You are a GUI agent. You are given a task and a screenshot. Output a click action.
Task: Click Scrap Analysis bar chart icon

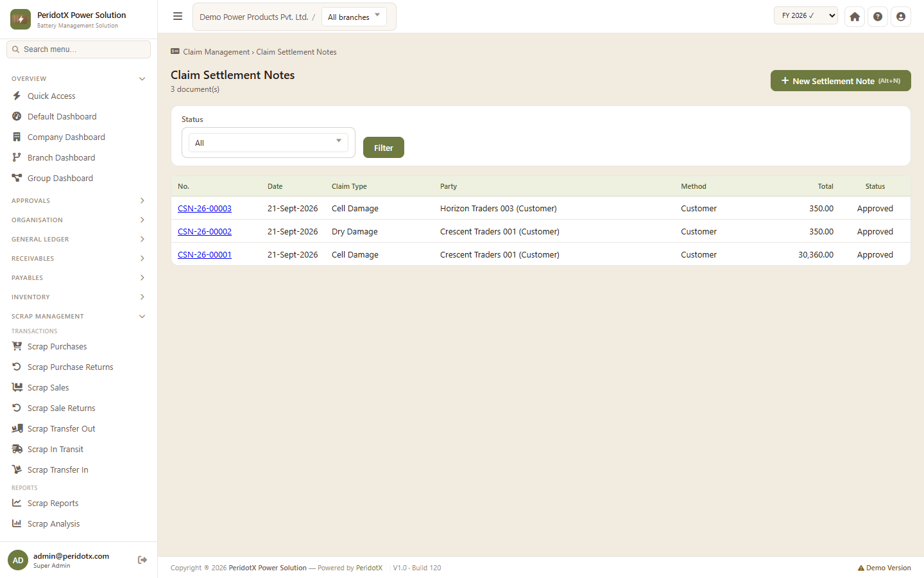pyautogui.click(x=17, y=523)
